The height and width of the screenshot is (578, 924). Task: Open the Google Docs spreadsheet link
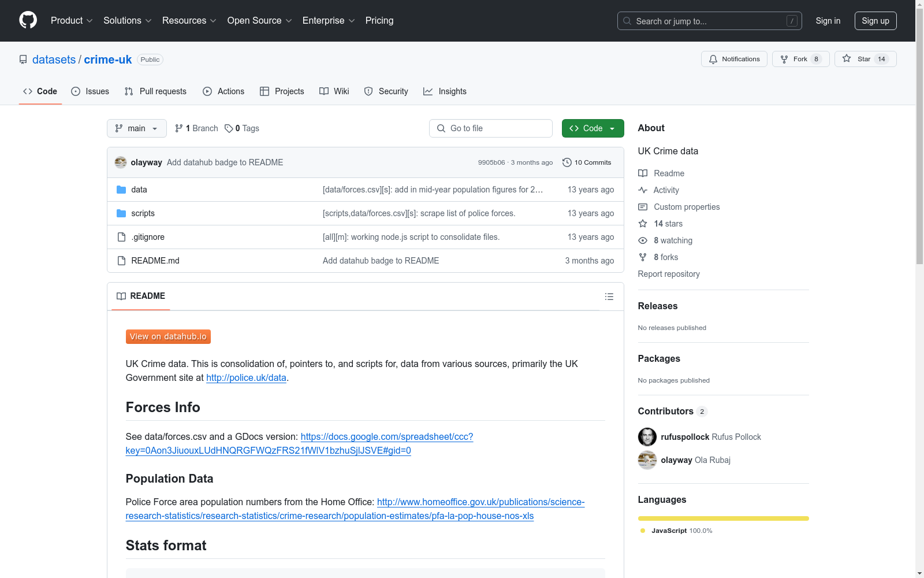click(299, 443)
